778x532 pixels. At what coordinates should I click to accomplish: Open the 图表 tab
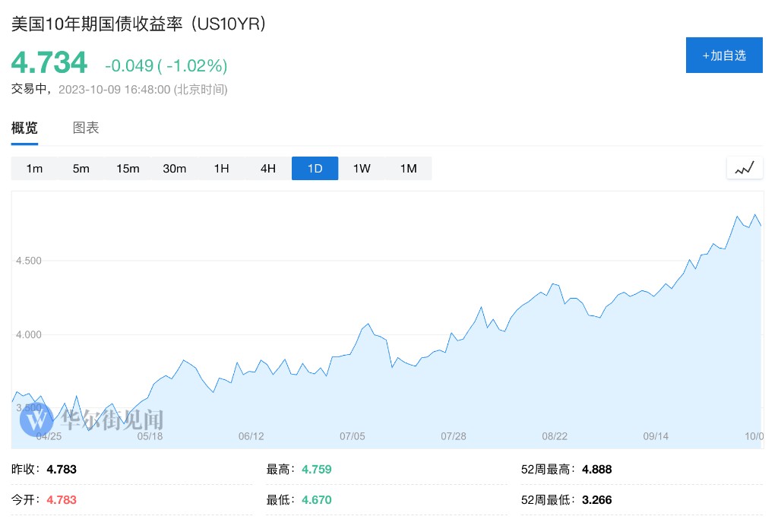86,128
